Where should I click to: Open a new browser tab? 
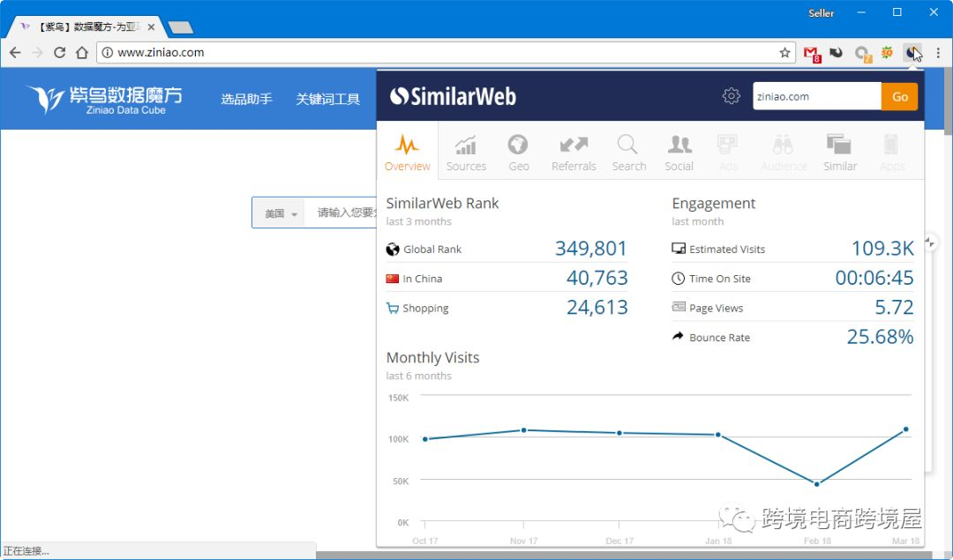(180, 27)
